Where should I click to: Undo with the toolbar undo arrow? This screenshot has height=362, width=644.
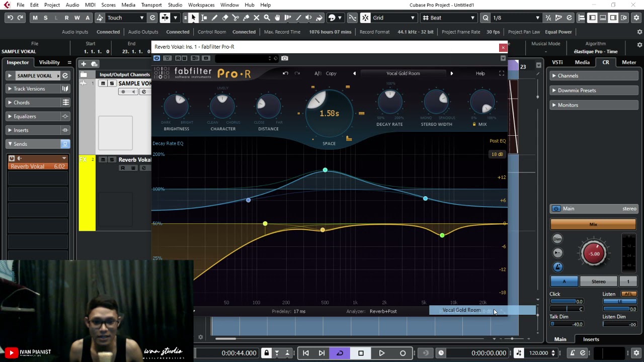(10, 18)
